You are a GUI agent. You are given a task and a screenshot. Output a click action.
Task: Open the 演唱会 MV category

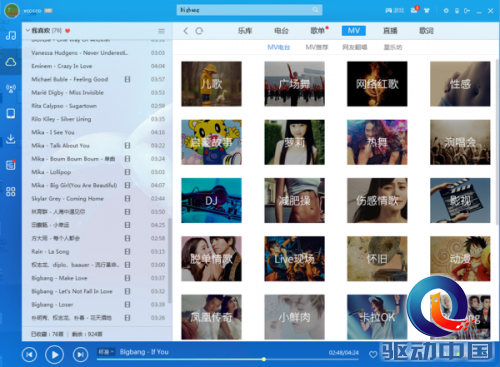point(460,142)
